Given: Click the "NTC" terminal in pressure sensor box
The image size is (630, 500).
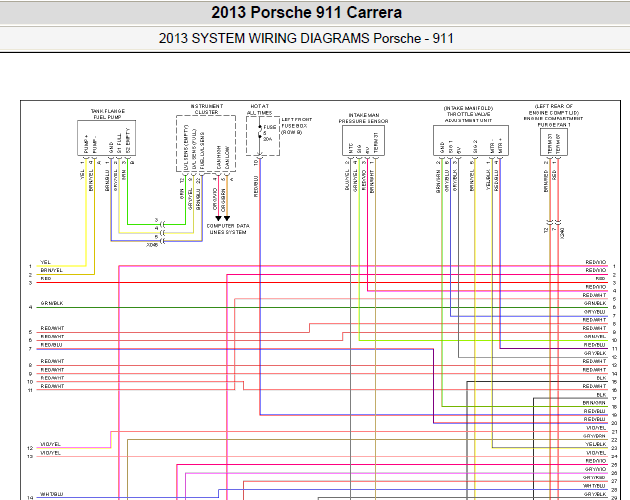Looking at the screenshot, I should 351,148.
